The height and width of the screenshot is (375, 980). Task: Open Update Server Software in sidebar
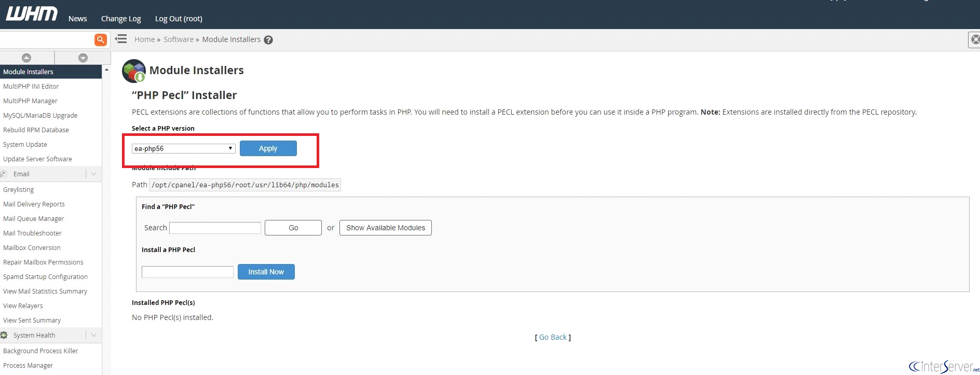[x=37, y=159]
